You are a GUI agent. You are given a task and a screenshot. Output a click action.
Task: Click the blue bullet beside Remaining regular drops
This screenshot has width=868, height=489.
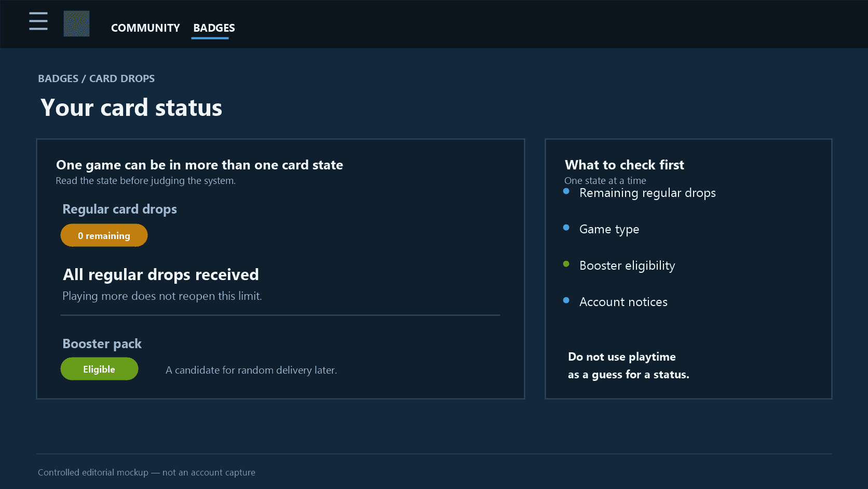tap(566, 191)
